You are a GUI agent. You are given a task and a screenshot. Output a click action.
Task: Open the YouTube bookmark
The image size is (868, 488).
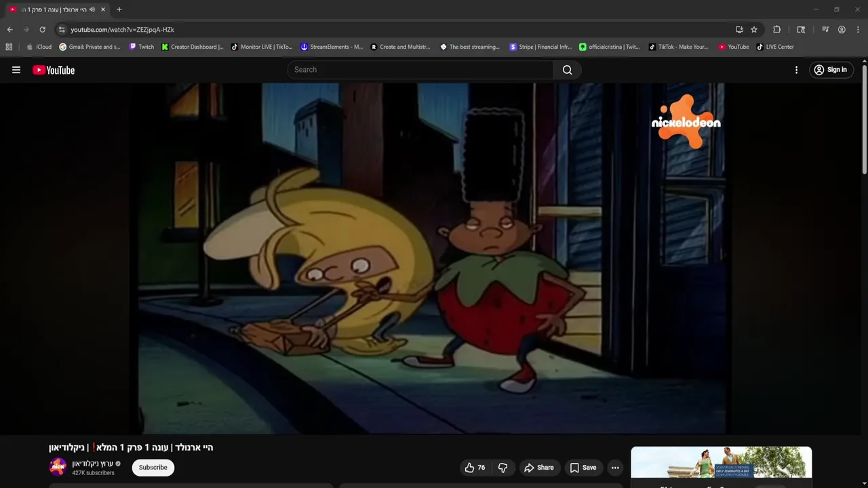(x=734, y=47)
